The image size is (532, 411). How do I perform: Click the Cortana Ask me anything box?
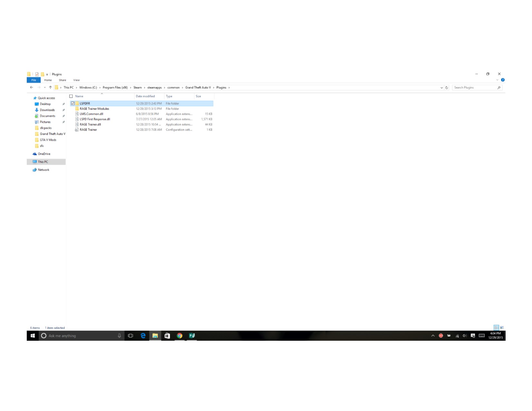82,336
